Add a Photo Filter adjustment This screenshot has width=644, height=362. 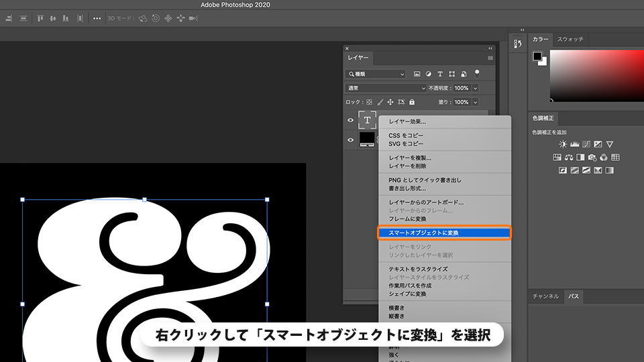592,158
